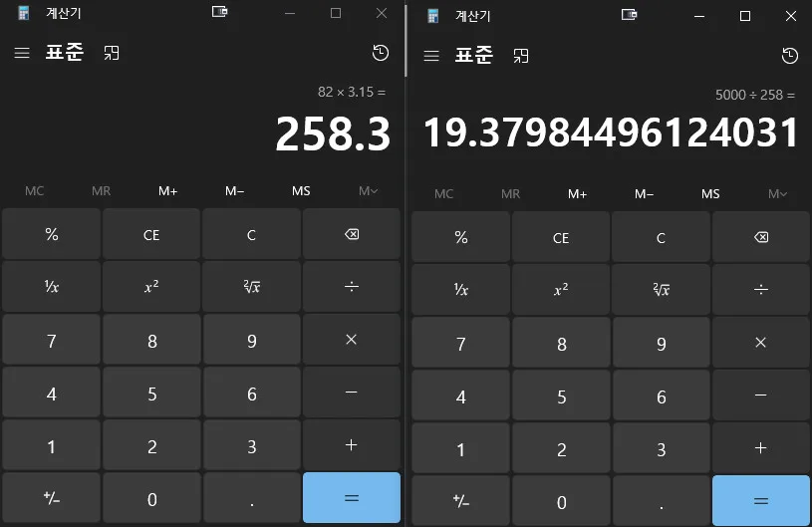812x527 pixels.
Task: Expand M memory dropdown in right calculator
Action: pyautogui.click(x=778, y=194)
